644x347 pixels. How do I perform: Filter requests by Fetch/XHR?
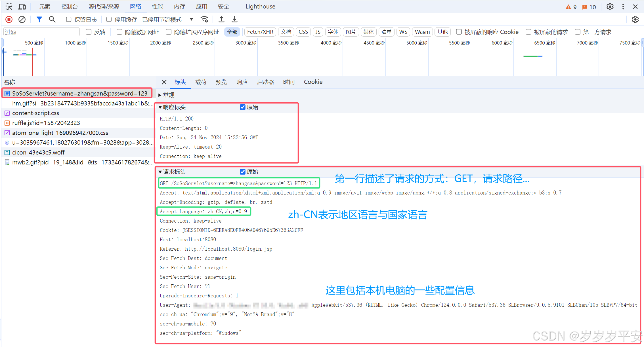(x=260, y=32)
